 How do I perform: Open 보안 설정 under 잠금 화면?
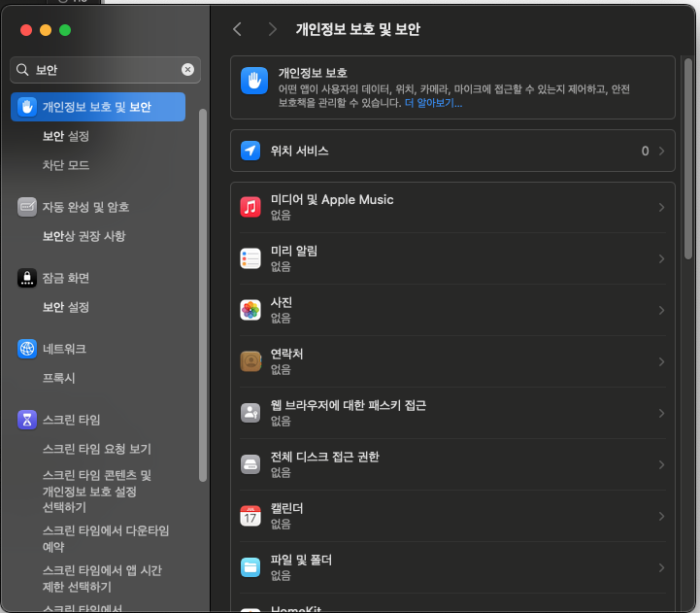66,307
